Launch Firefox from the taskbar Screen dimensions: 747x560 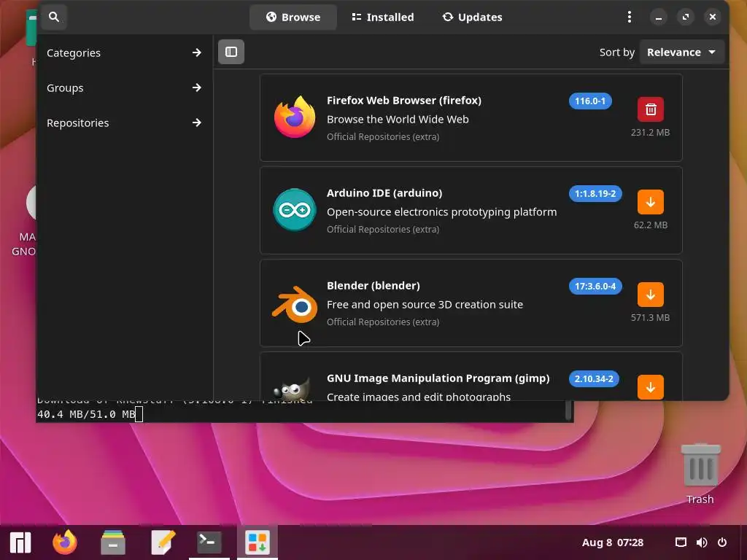point(65,542)
